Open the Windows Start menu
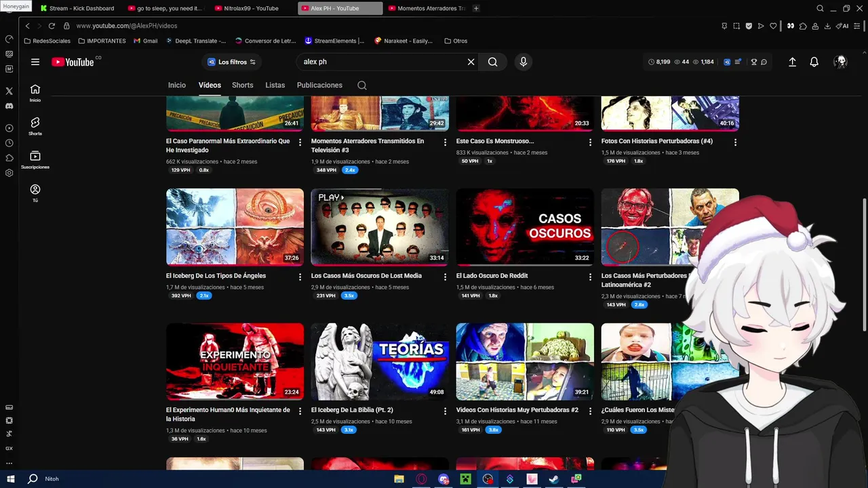The height and width of the screenshot is (488, 868). click(x=11, y=479)
